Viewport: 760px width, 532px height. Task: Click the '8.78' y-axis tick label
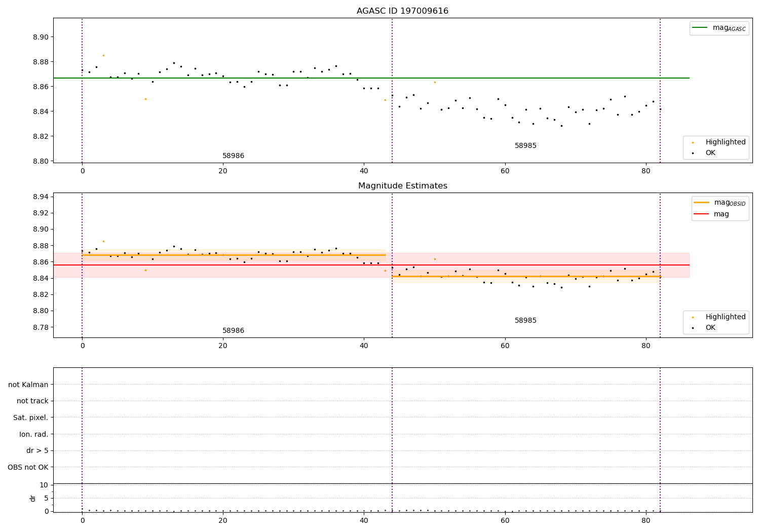coord(40,327)
